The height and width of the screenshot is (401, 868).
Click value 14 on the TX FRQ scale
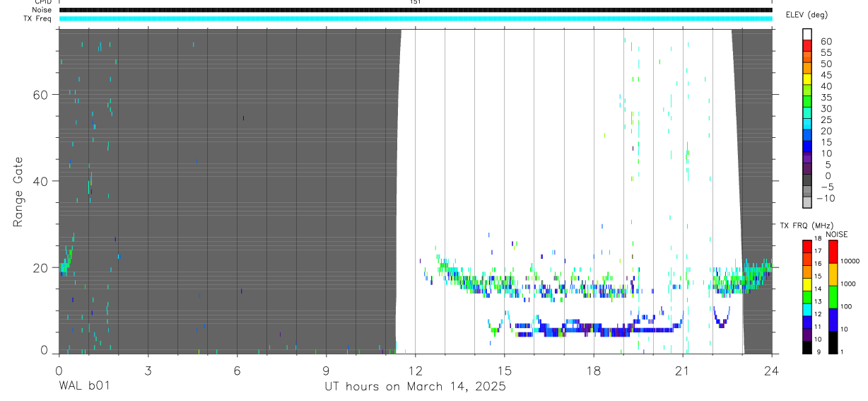tap(817, 289)
